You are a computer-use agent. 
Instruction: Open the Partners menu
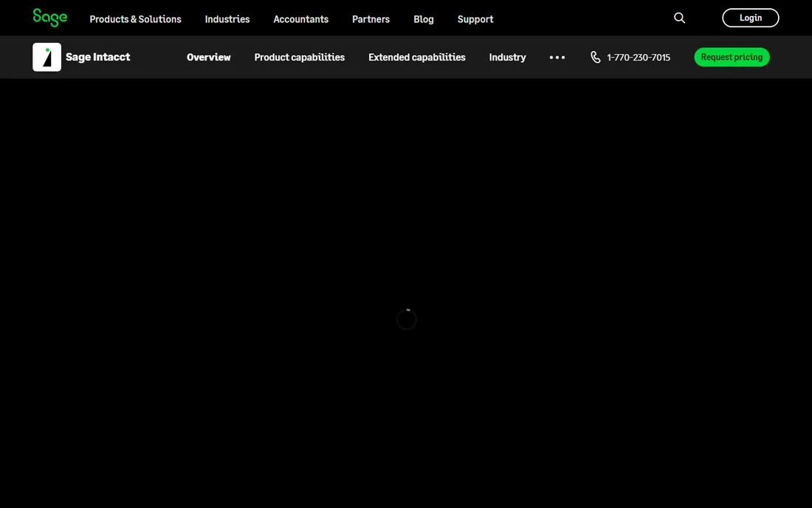371,19
